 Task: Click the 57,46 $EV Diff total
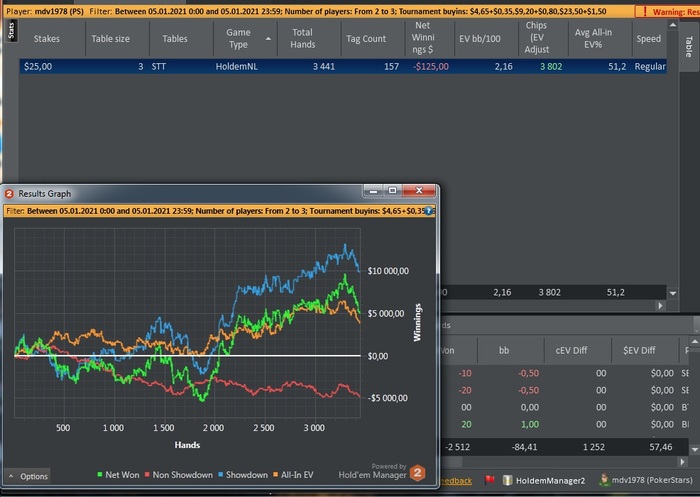[661, 447]
